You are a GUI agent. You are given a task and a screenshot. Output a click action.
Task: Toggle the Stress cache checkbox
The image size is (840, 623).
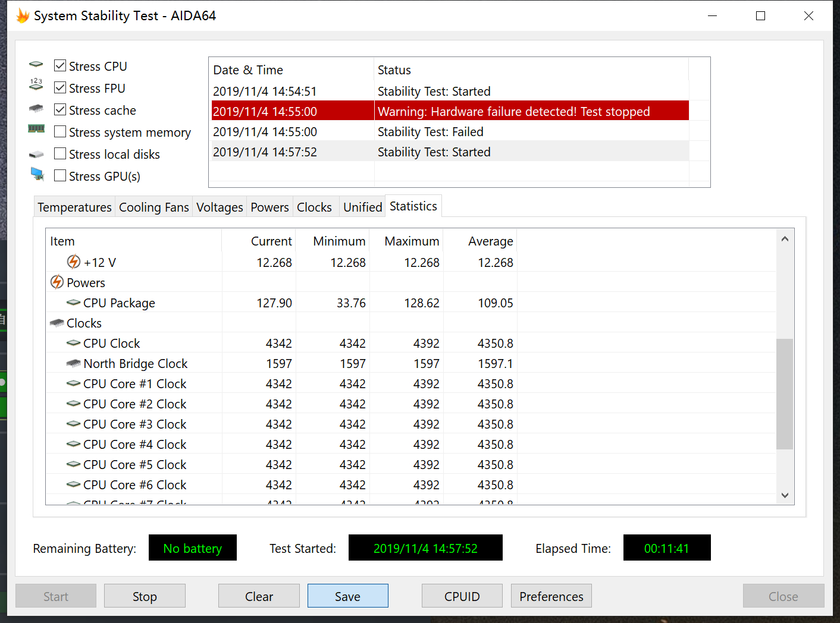[x=60, y=109]
